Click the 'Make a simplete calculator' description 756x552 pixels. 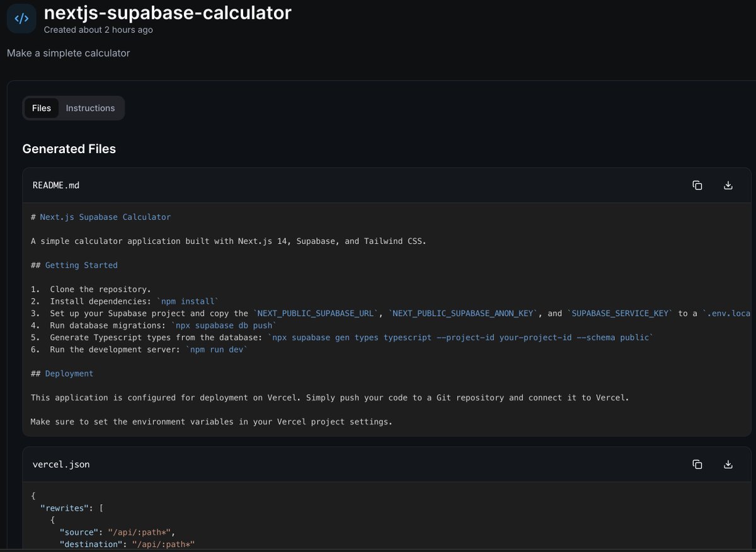coord(69,53)
